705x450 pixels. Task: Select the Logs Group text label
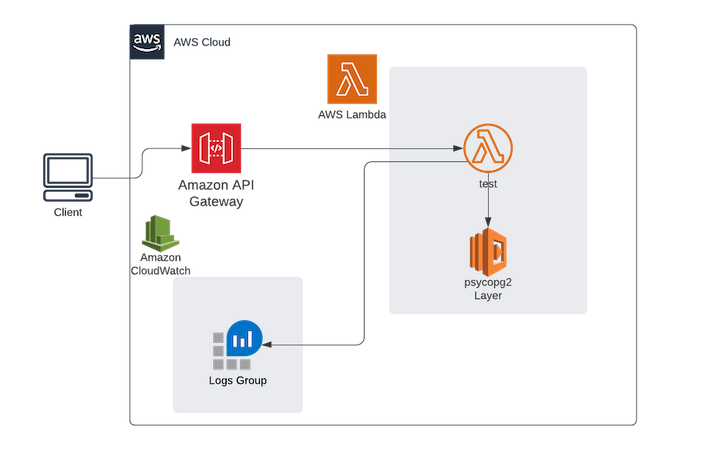pos(237,381)
